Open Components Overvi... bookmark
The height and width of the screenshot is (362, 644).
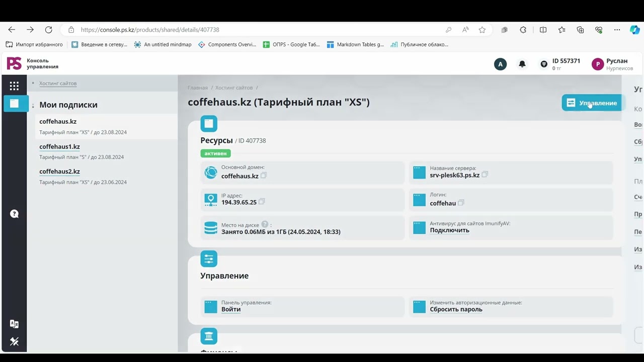click(x=227, y=44)
